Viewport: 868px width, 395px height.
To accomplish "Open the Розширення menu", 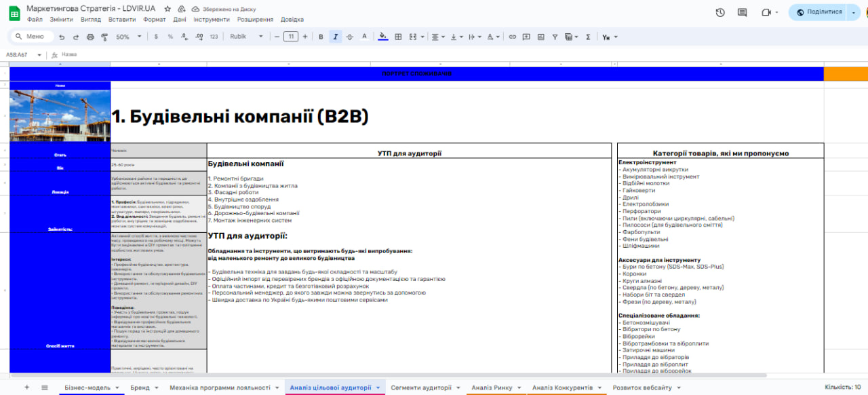I will click(x=255, y=20).
